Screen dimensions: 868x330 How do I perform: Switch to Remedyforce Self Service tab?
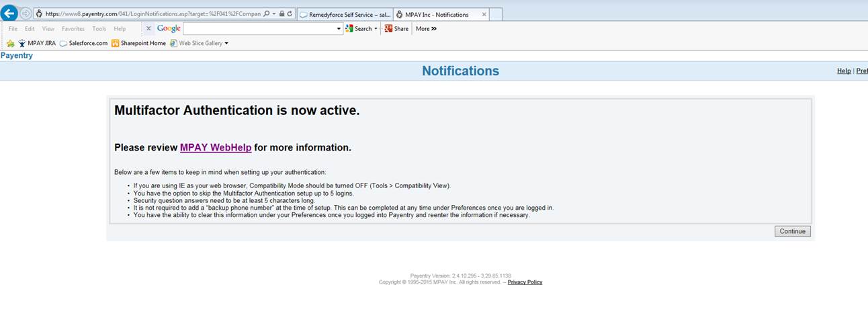(345, 14)
